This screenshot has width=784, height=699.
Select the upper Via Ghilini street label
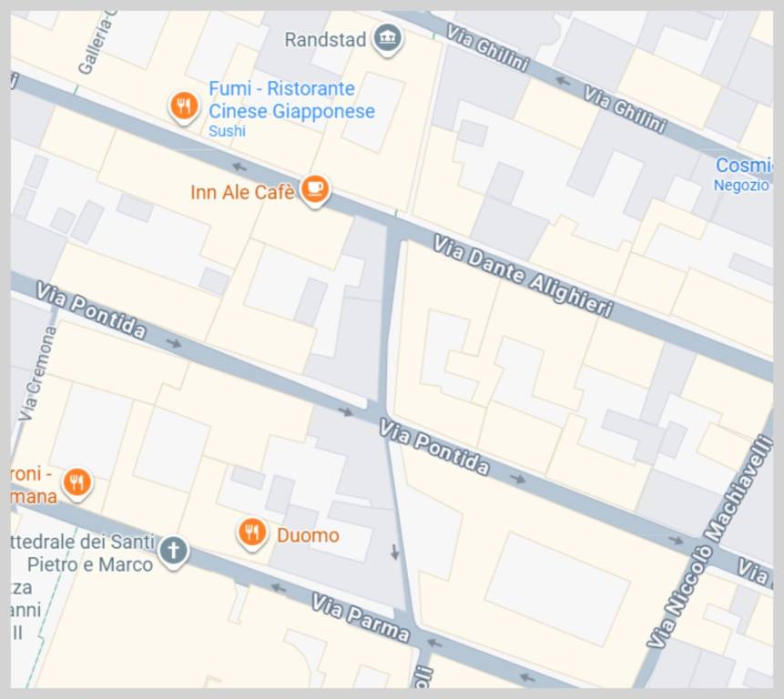point(487,48)
